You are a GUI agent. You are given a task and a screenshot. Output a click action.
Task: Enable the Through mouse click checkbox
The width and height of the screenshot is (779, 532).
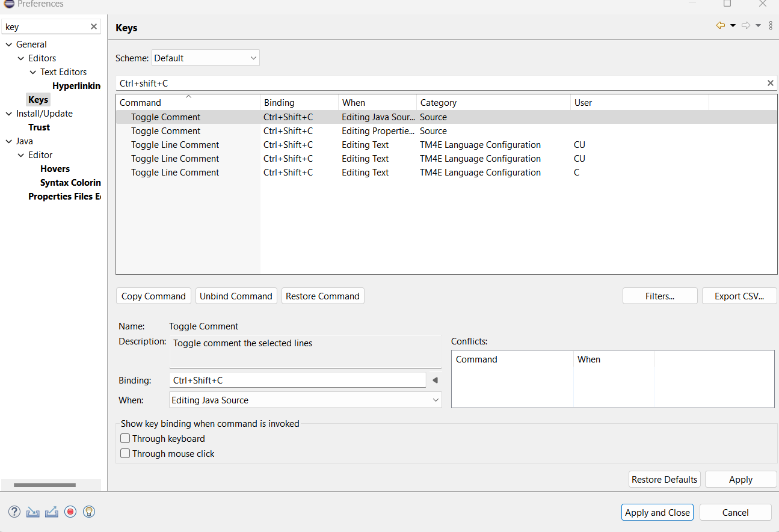click(125, 454)
